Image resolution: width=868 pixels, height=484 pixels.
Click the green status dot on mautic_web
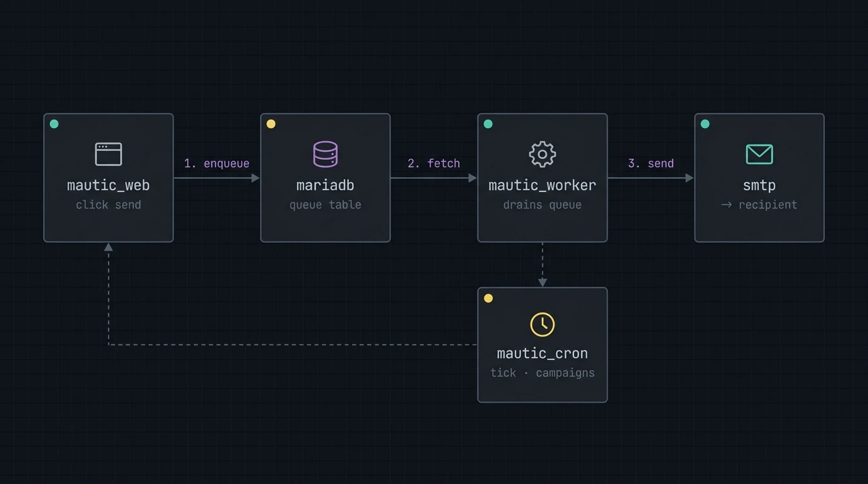click(54, 124)
